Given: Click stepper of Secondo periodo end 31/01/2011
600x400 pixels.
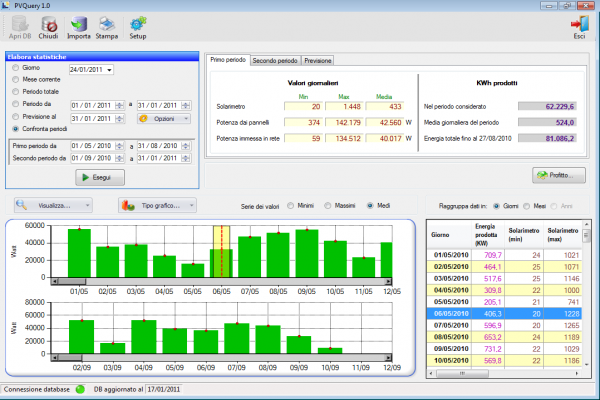Looking at the screenshot, I should (186, 158).
